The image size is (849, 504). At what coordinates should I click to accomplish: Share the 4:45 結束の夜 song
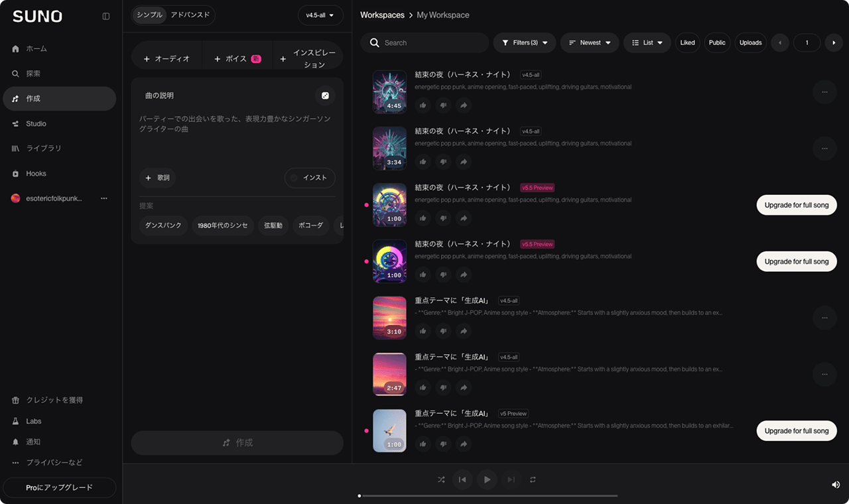[x=464, y=105]
